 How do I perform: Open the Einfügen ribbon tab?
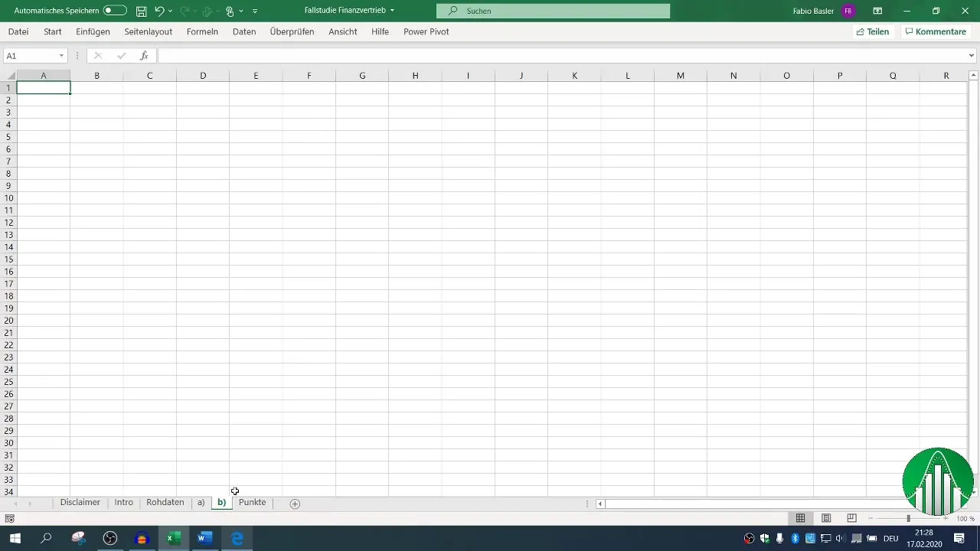click(x=93, y=31)
